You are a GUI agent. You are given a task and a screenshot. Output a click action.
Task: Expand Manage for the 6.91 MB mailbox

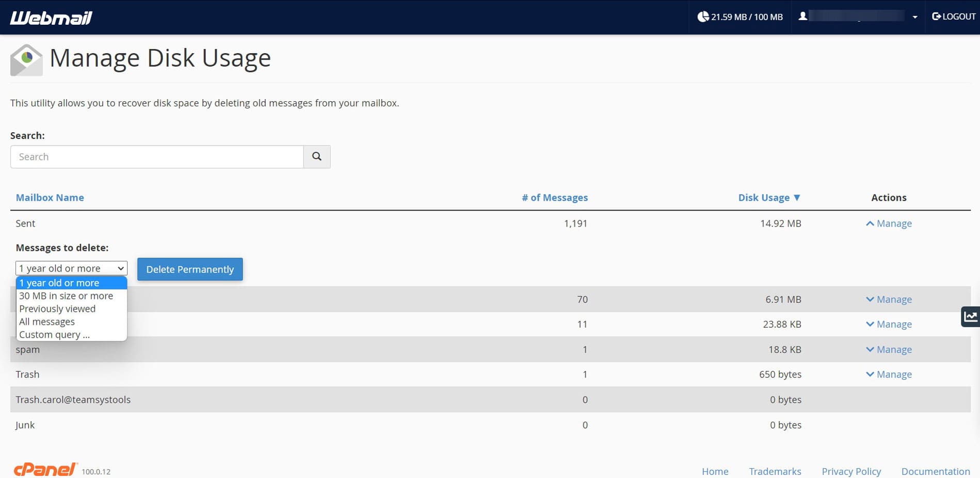[889, 299]
